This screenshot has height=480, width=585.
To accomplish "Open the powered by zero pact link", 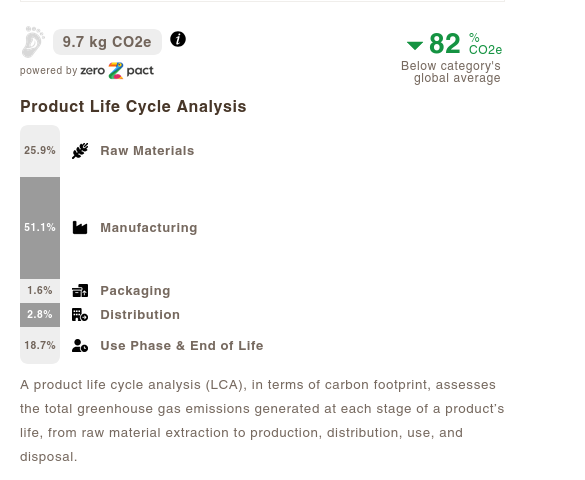I will (87, 70).
